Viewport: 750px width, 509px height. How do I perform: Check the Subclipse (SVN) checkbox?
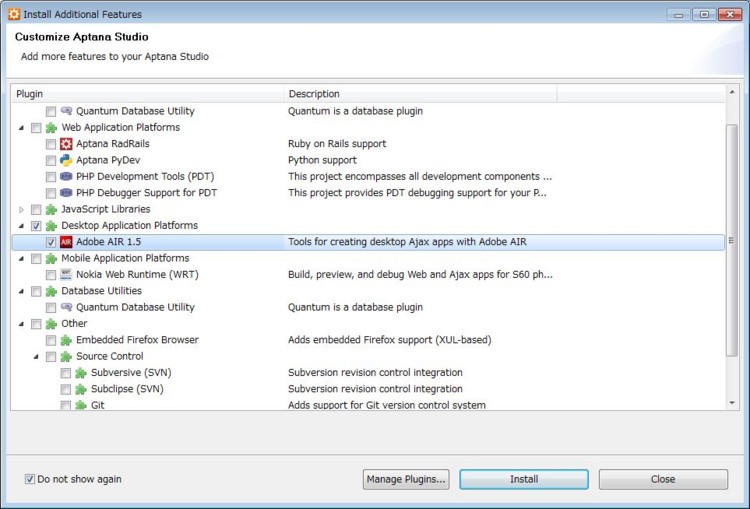click(x=66, y=389)
